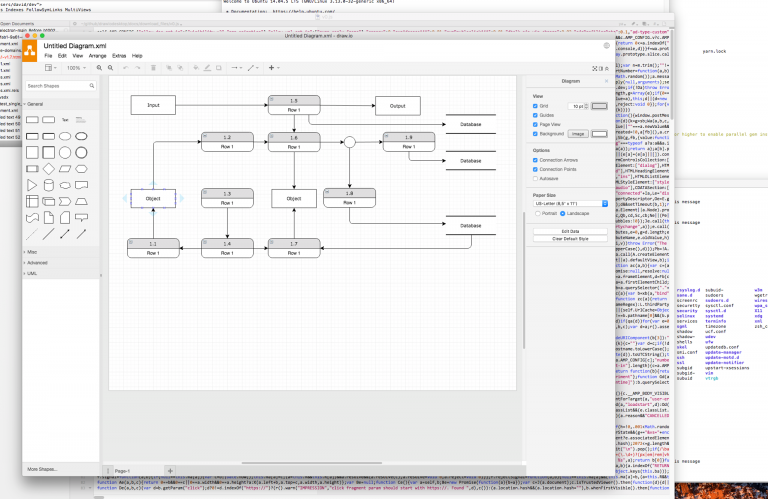Open the Arrange menu
Screen dimensions: 768x499
(x=97, y=56)
